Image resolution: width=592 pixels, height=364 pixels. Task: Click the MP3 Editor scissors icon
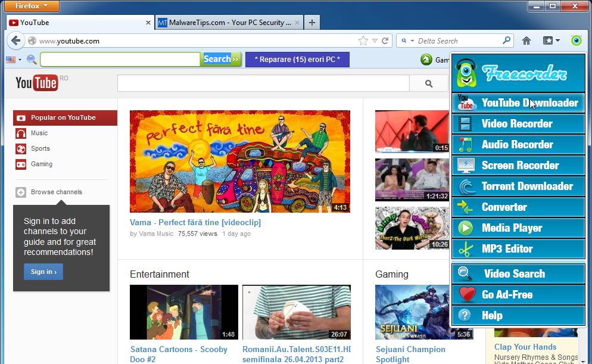point(465,249)
